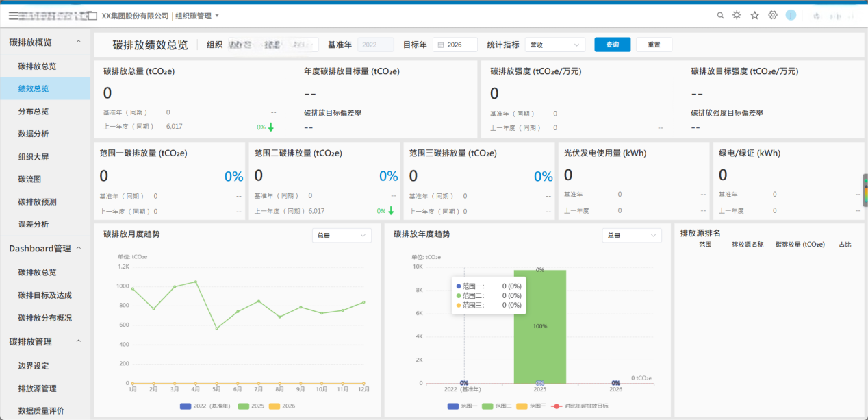The width and height of the screenshot is (868, 420).
Task: Click the disabled 基准年 2022 field
Action: pyautogui.click(x=375, y=45)
